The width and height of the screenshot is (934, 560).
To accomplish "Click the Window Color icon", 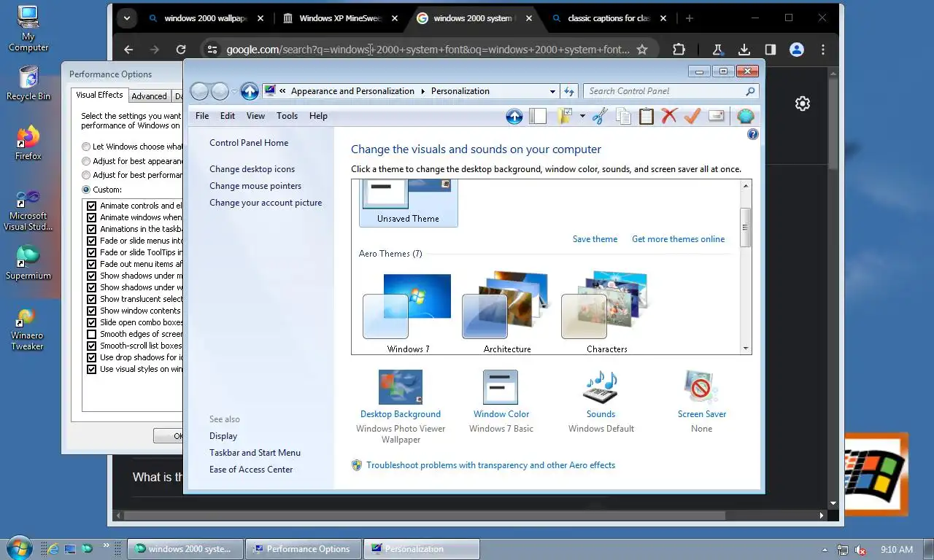I will [501, 387].
